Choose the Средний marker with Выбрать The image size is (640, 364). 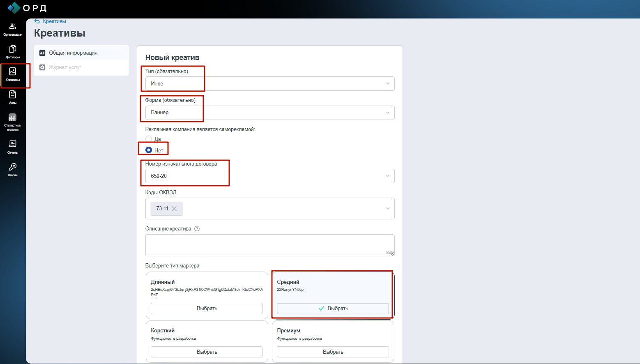click(333, 309)
